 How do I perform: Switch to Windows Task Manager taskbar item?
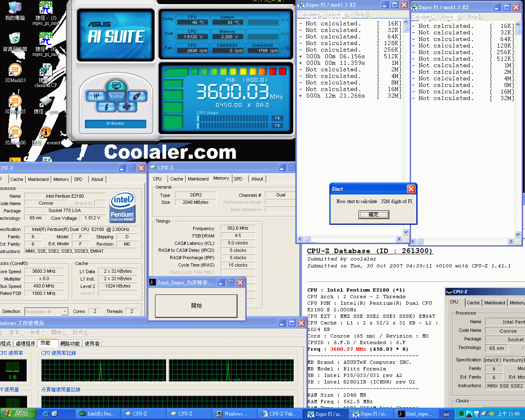[x=234, y=414]
